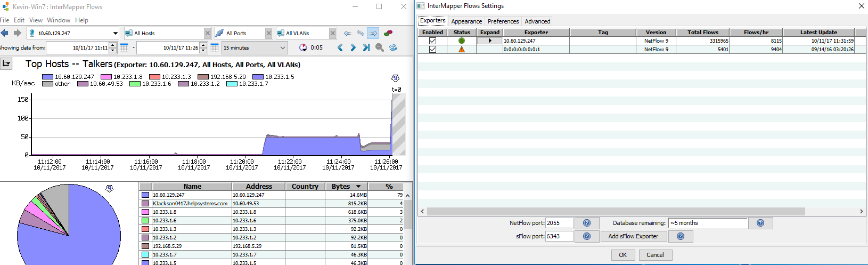Click the 10.233.1.8 pink legend swatch
Viewport: 868px width, 265px height.
point(106,77)
